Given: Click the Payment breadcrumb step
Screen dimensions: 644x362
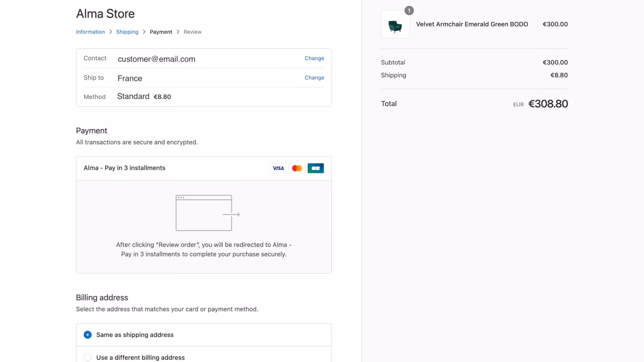Looking at the screenshot, I should point(161,32).
